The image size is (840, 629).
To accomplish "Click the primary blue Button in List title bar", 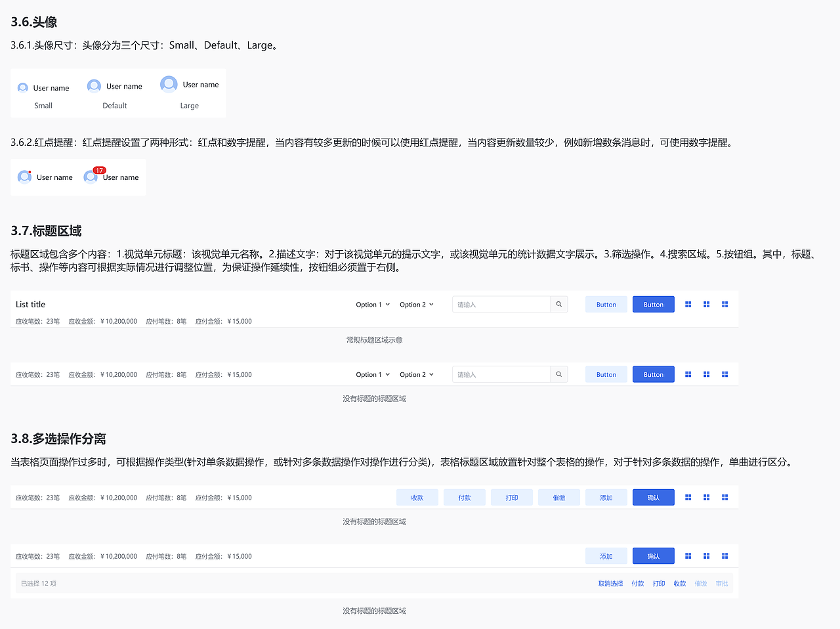I will (x=653, y=304).
